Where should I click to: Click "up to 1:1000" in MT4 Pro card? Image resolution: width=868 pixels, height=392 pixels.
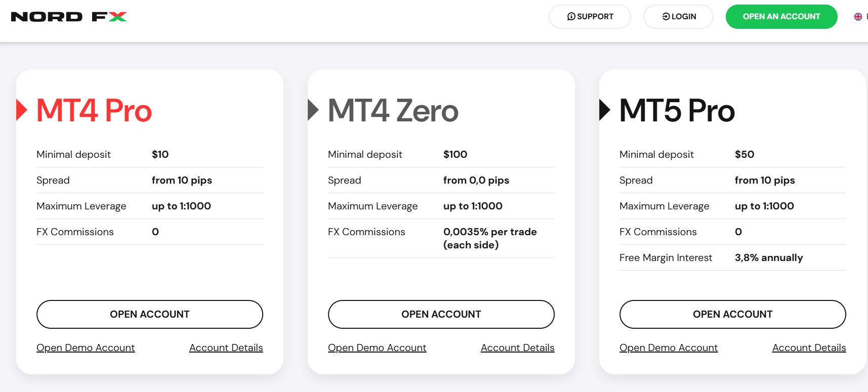click(181, 206)
